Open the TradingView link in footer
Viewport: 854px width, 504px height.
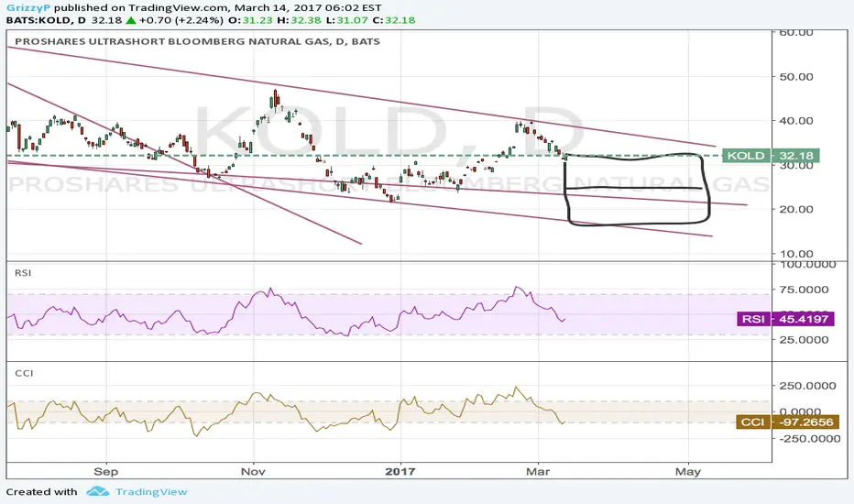tap(151, 492)
